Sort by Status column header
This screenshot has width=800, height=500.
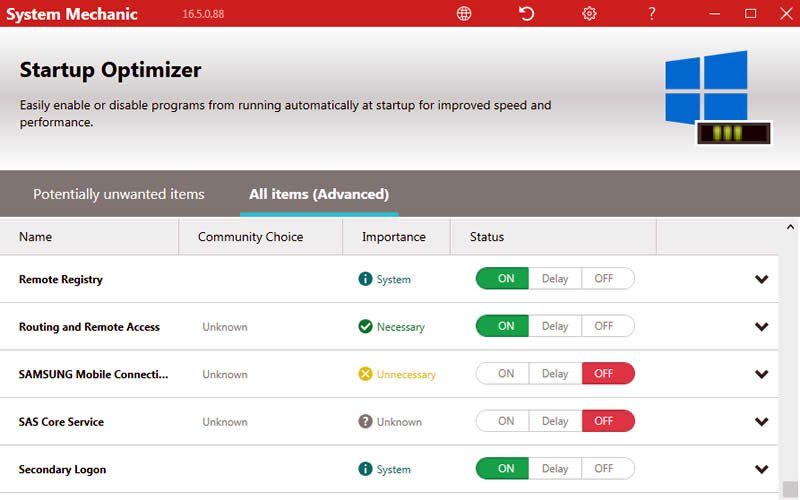[553, 237]
